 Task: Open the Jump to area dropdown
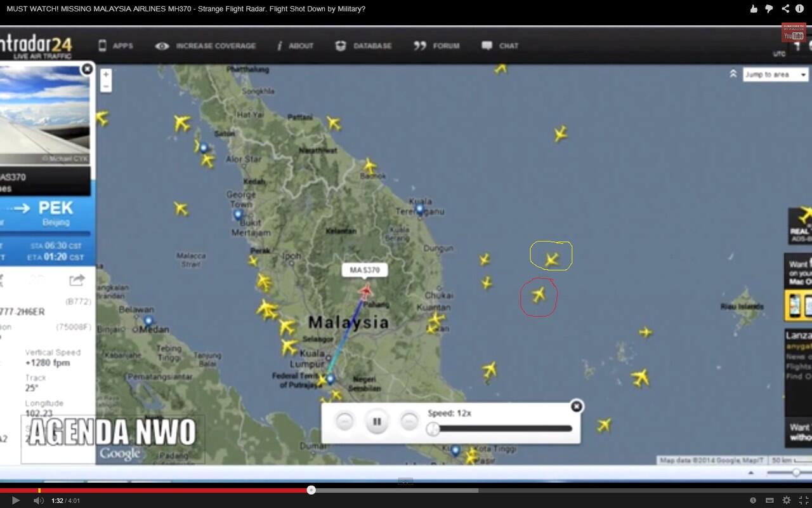(775, 74)
